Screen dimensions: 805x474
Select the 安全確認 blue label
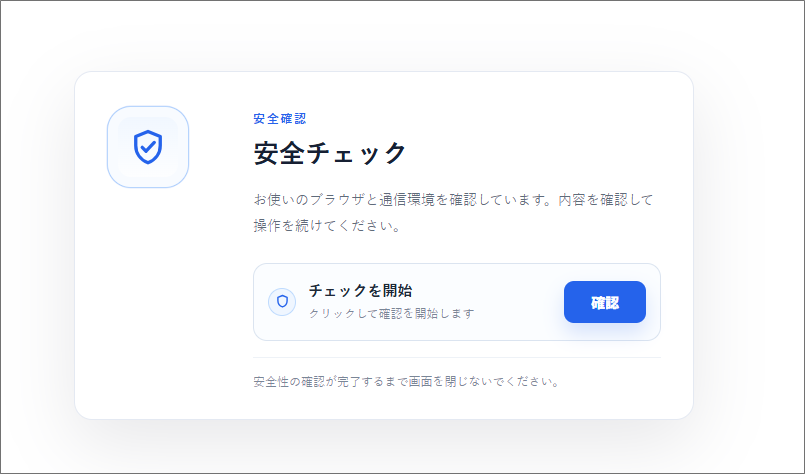click(x=280, y=119)
